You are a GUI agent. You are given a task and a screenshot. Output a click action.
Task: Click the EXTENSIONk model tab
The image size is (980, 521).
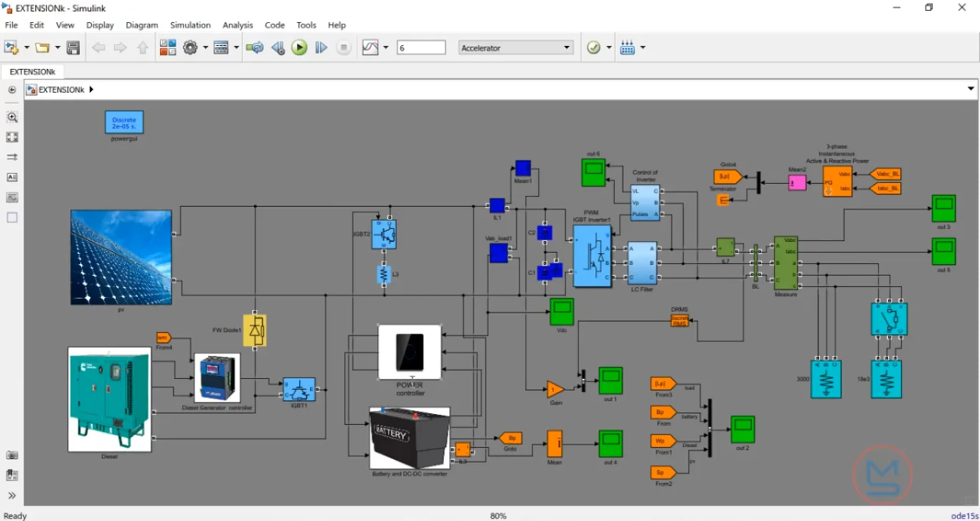(x=32, y=72)
